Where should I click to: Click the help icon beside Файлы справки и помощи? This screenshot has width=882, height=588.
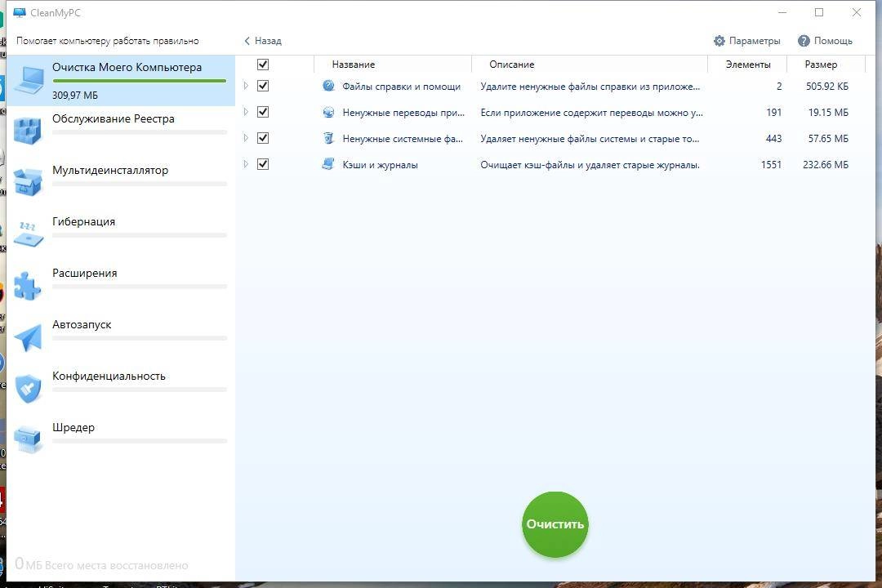coord(328,86)
